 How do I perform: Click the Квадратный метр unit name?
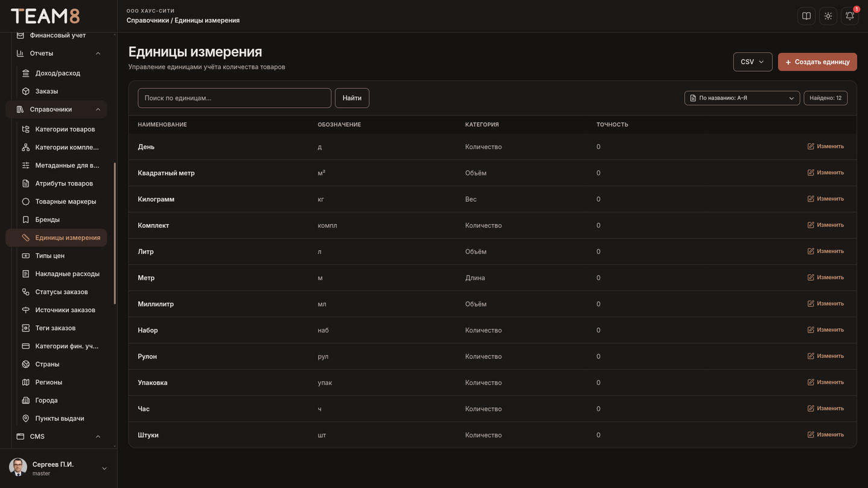coord(166,173)
